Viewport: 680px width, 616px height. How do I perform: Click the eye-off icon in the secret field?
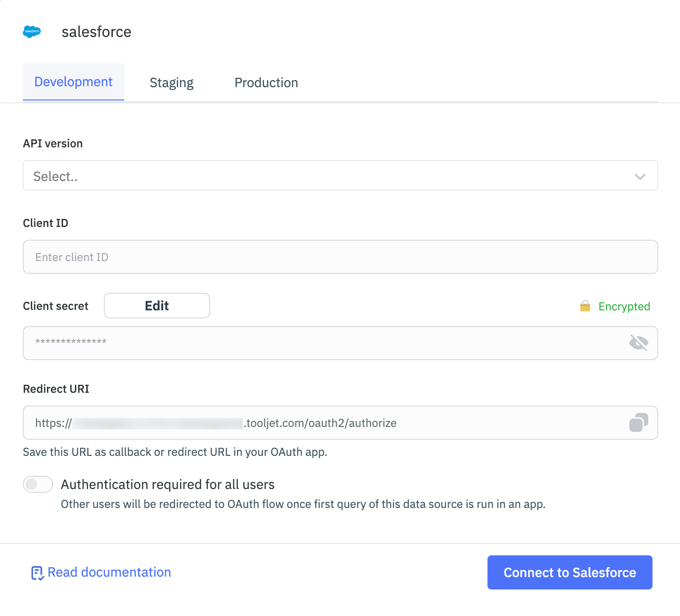(x=639, y=343)
